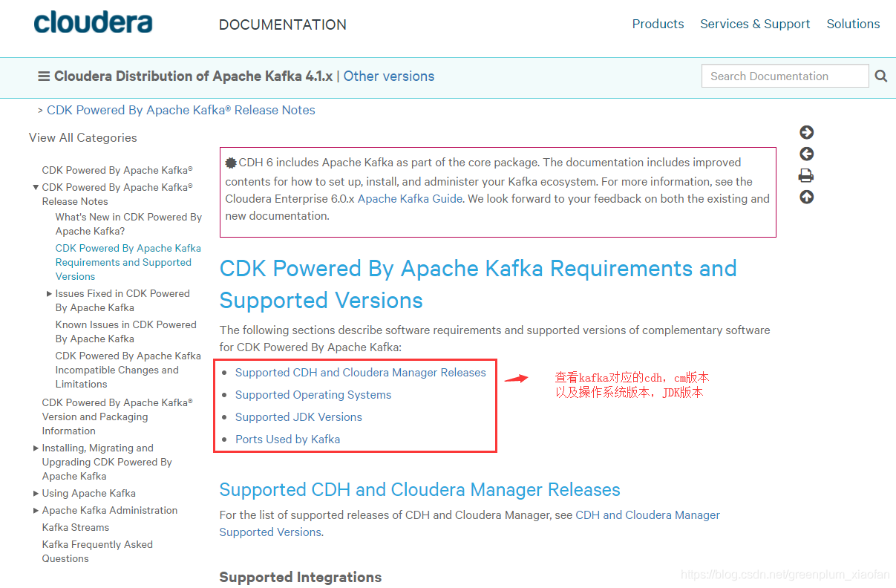Select Requirements and Supported Versions sidebar item

[x=128, y=262]
